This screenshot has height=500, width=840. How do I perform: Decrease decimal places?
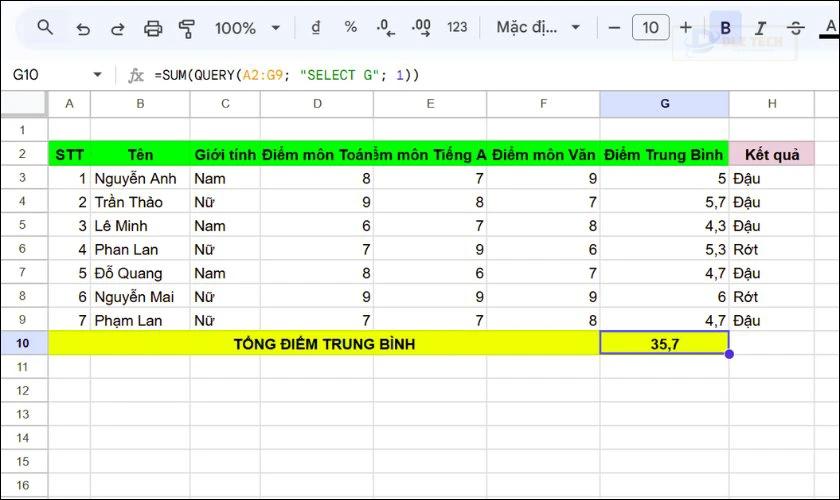point(385,27)
